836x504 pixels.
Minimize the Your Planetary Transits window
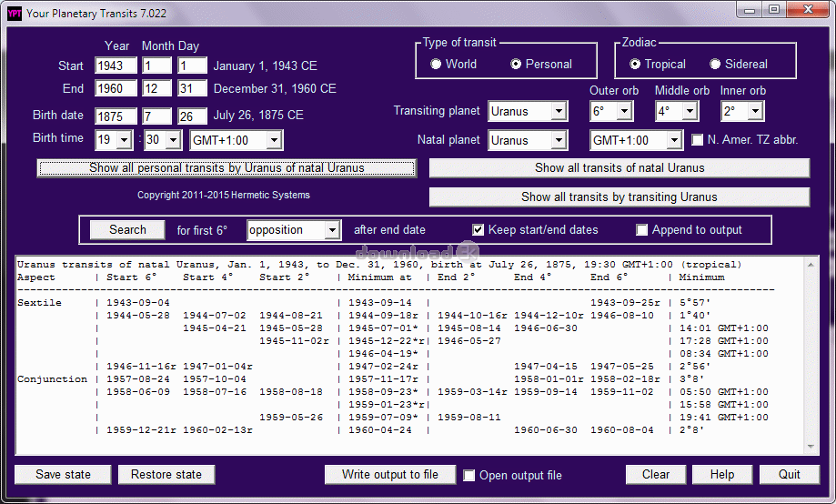point(750,10)
